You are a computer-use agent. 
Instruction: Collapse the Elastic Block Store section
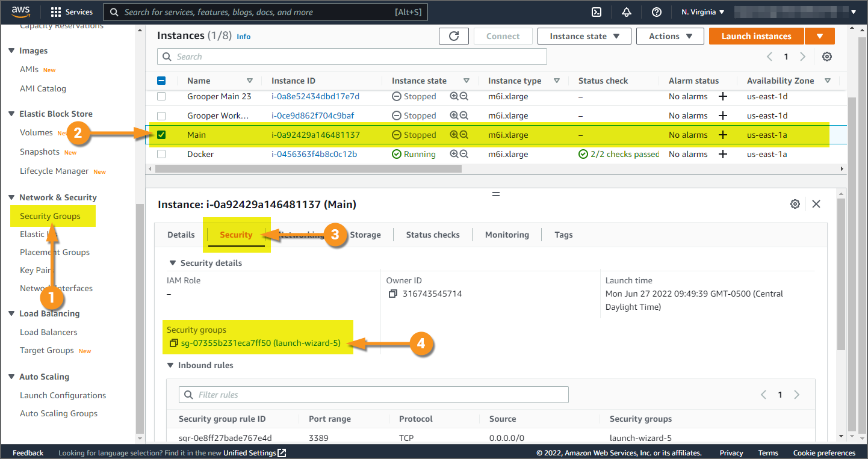click(11, 114)
